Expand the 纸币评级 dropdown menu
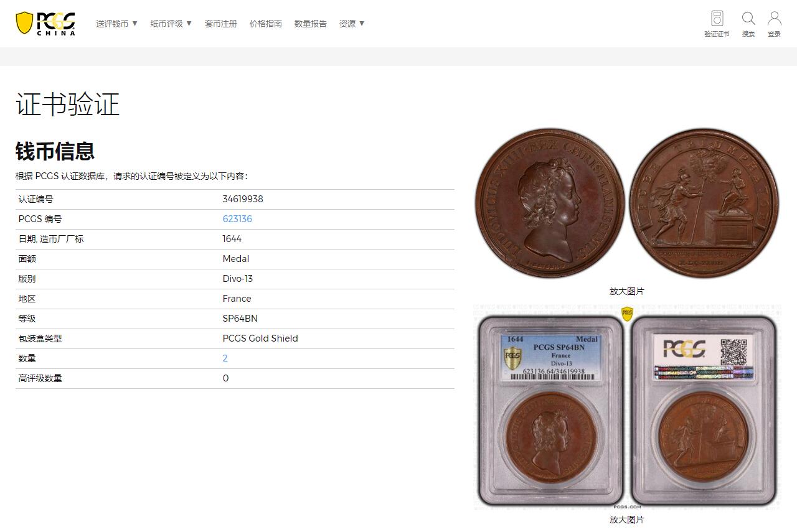Image resolution: width=797 pixels, height=532 pixels. pos(171,24)
